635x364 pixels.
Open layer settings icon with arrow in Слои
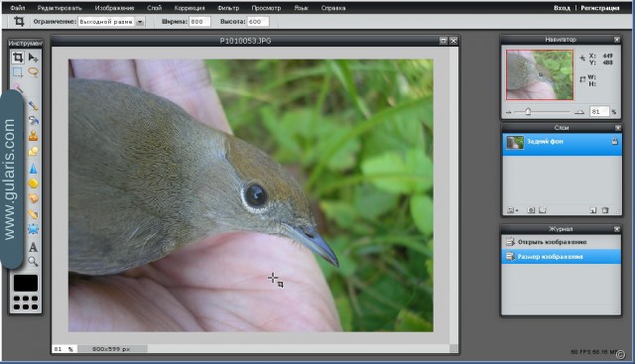tap(512, 210)
